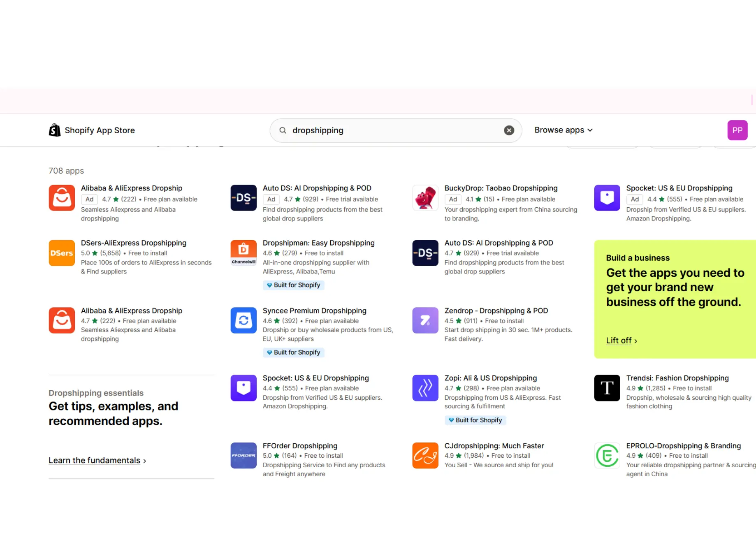Open Syncee Premium Dropshipping title link
This screenshot has height=540, width=756.
tap(315, 311)
